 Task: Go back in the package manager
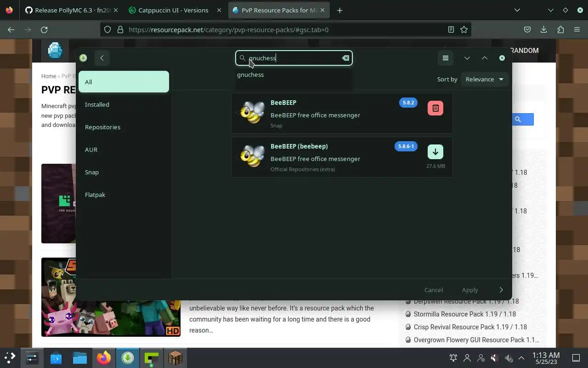coord(102,58)
